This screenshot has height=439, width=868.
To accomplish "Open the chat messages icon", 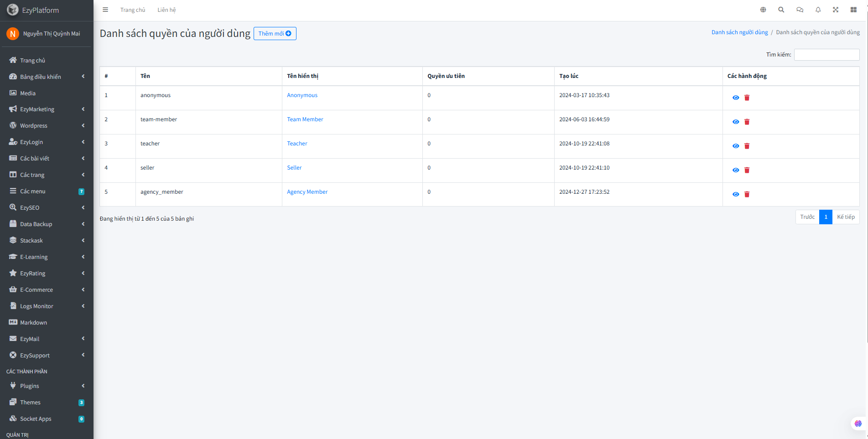I will [800, 10].
